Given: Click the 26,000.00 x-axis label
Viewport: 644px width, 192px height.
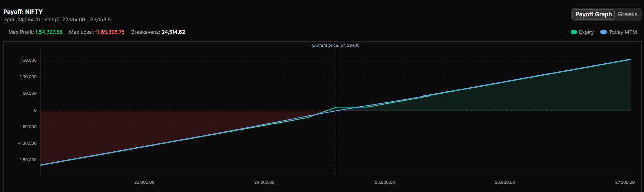Looking at the screenshot, I should tap(505, 182).
